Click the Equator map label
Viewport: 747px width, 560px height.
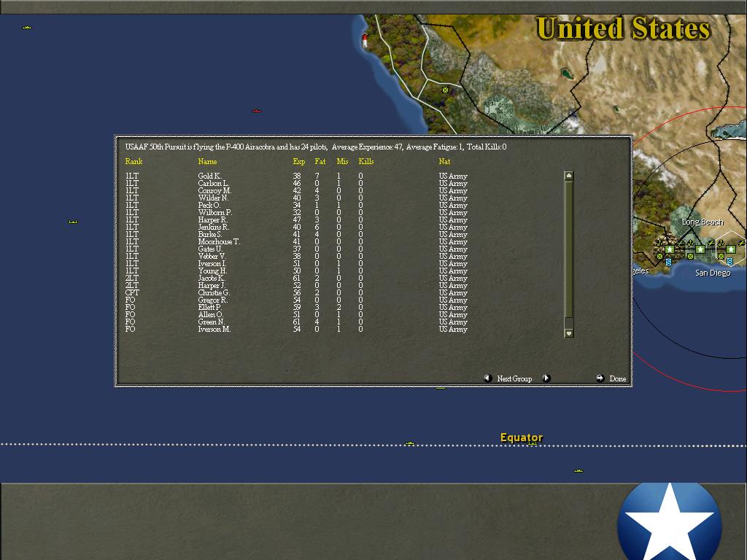point(521,437)
